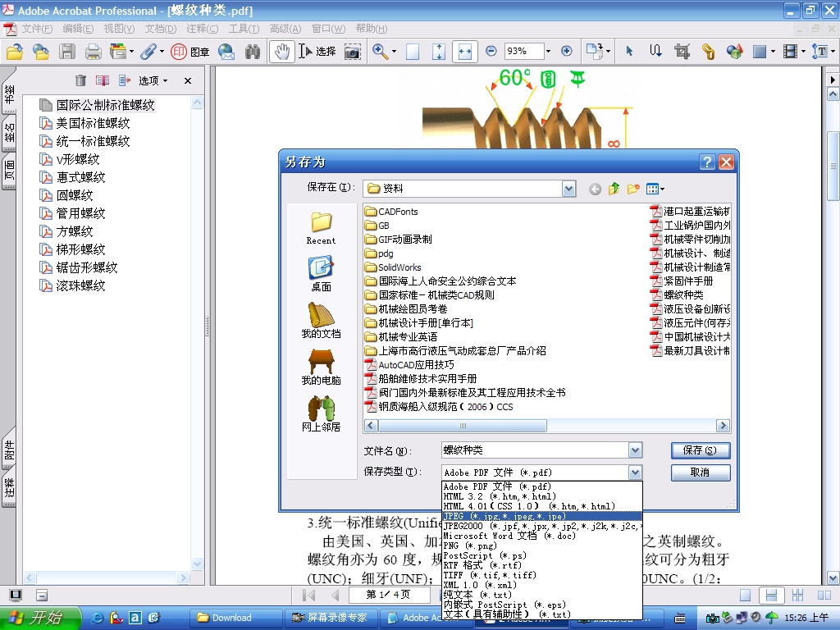Click the 图章 stamp tool icon
The image size is (840, 630).
pos(189,52)
